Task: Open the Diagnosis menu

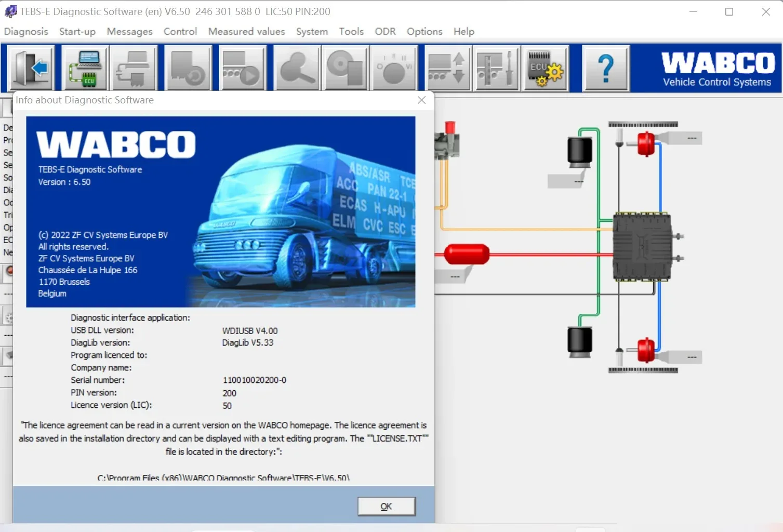Action: (26, 31)
